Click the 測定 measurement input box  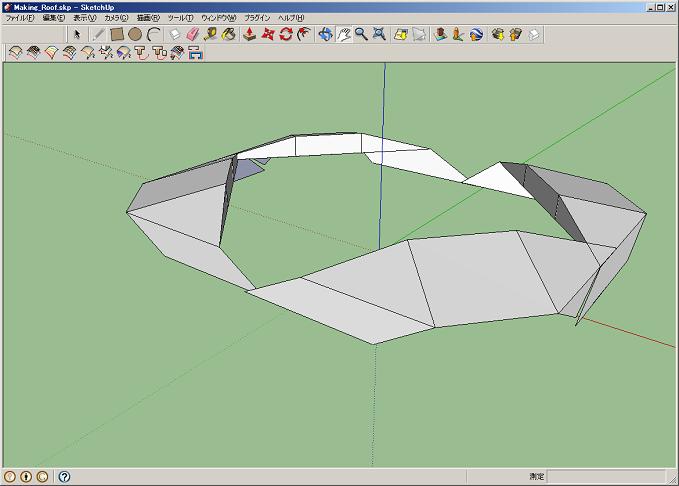tap(607, 477)
